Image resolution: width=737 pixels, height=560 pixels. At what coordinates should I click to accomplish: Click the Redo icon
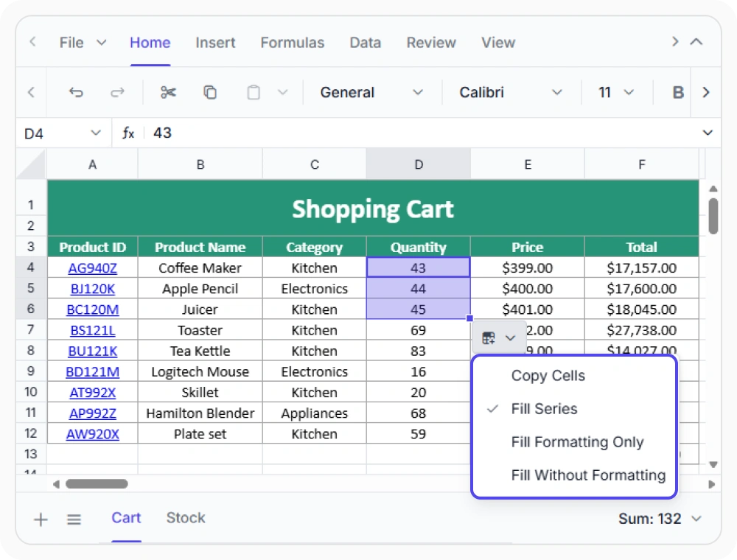[x=117, y=93]
